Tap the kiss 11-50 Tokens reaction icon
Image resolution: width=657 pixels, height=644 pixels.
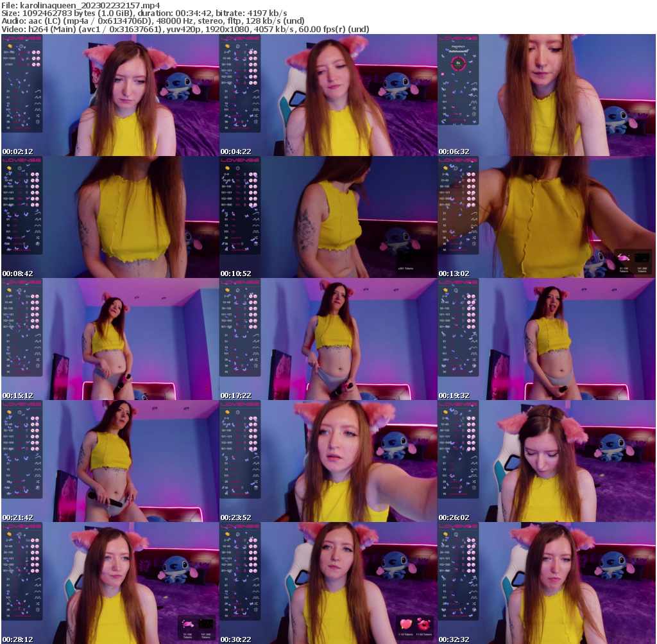(424, 625)
